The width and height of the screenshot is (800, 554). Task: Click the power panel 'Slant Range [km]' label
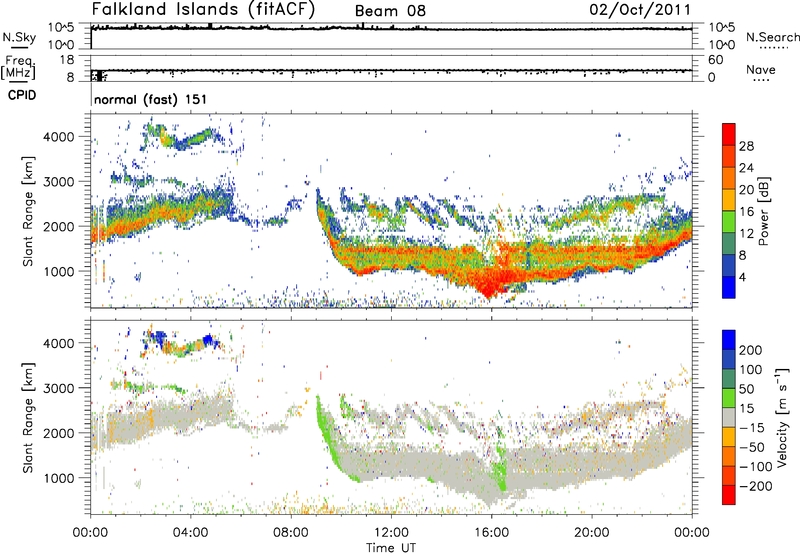pos(28,211)
